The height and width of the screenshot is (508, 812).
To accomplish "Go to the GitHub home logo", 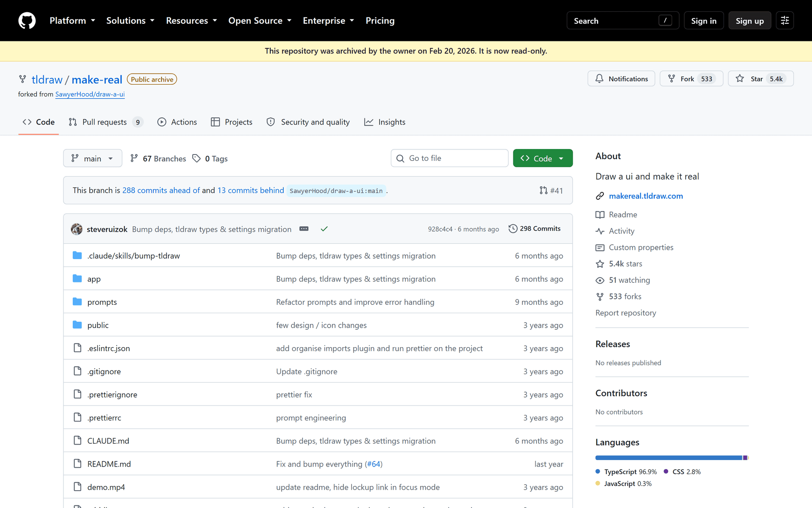I will [x=27, y=20].
